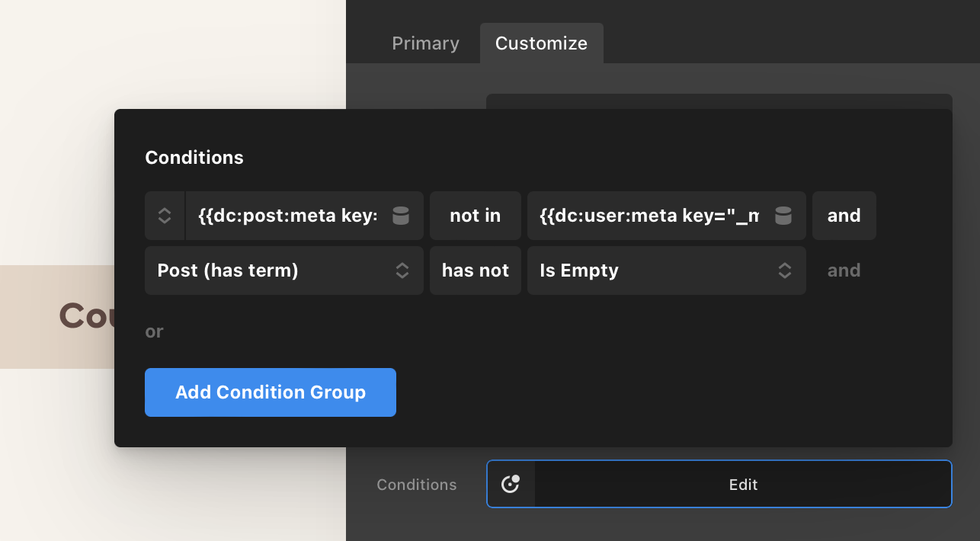Open dynamic content picker for post meta field

click(x=401, y=216)
